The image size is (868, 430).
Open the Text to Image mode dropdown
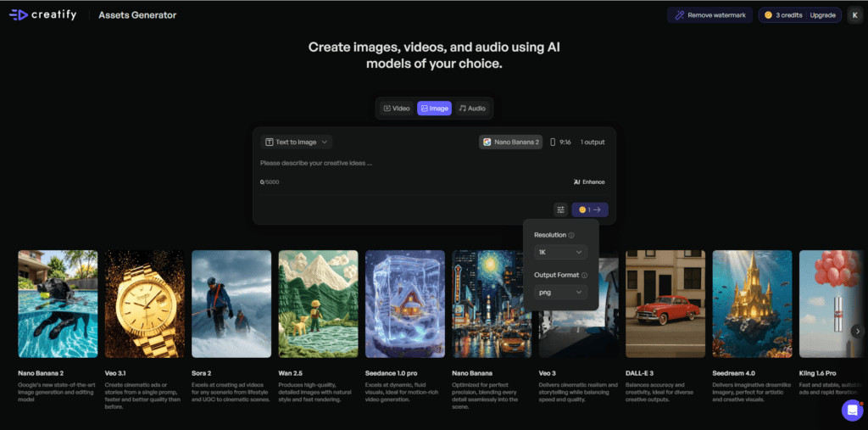296,142
